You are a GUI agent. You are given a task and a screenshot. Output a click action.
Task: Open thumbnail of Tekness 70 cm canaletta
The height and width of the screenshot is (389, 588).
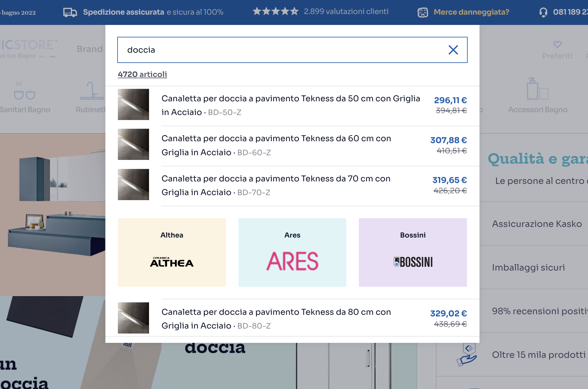(133, 185)
